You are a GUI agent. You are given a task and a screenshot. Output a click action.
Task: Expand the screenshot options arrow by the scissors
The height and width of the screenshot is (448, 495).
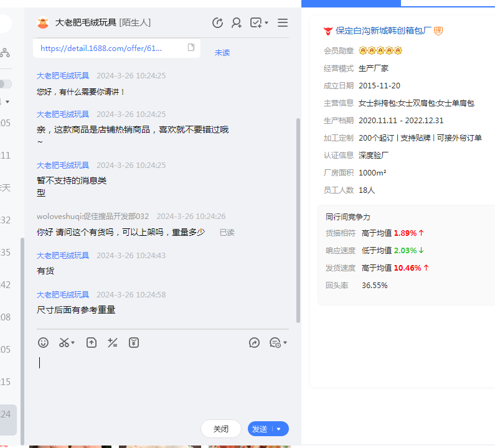(x=73, y=343)
